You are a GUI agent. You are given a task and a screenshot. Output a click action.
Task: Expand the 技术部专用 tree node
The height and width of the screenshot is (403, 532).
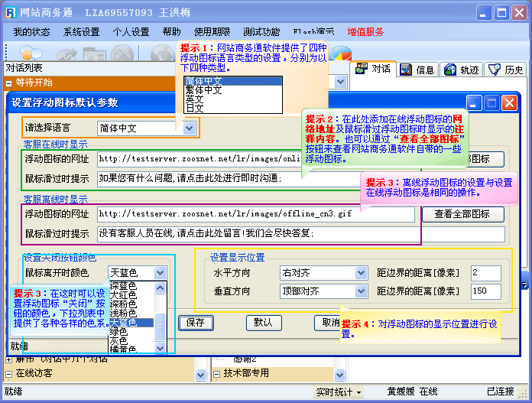(x=216, y=373)
